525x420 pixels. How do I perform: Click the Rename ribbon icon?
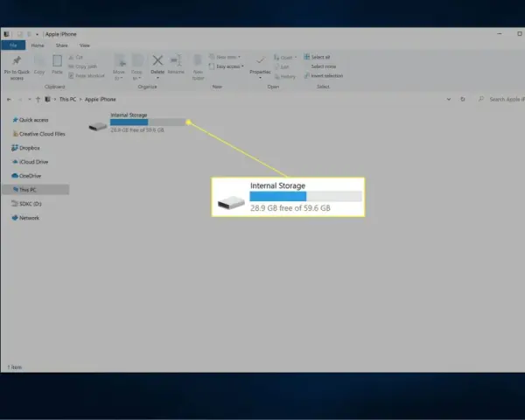176,60
